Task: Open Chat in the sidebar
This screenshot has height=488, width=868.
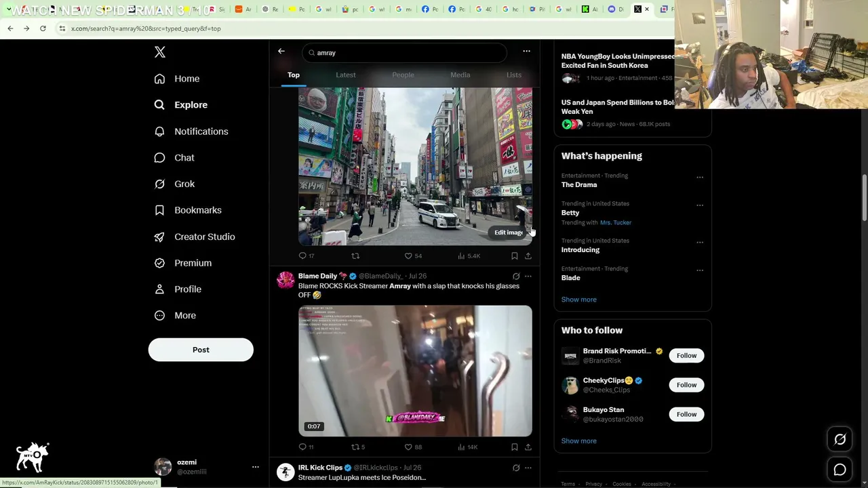Action: 174,158
